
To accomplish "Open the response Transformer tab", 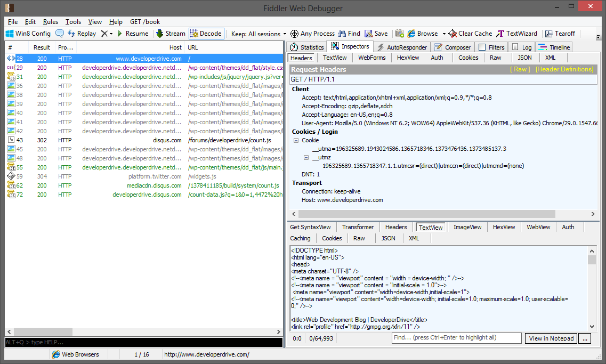I will click(x=358, y=227).
